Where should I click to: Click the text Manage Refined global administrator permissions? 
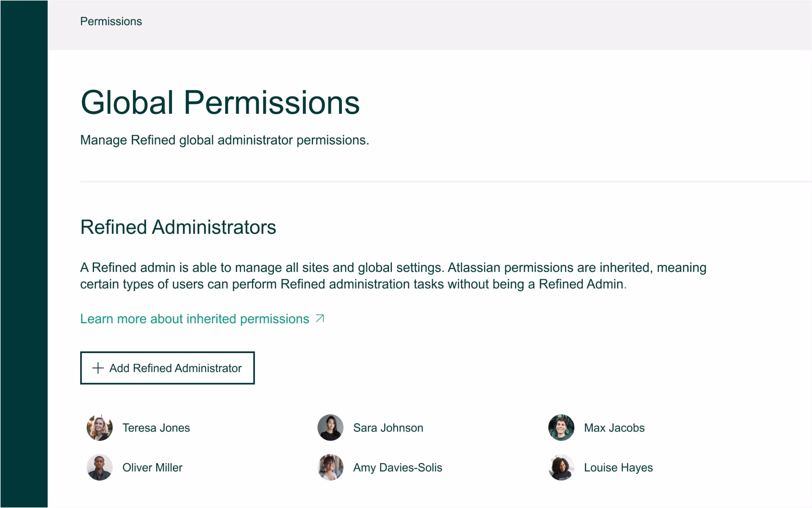point(224,140)
